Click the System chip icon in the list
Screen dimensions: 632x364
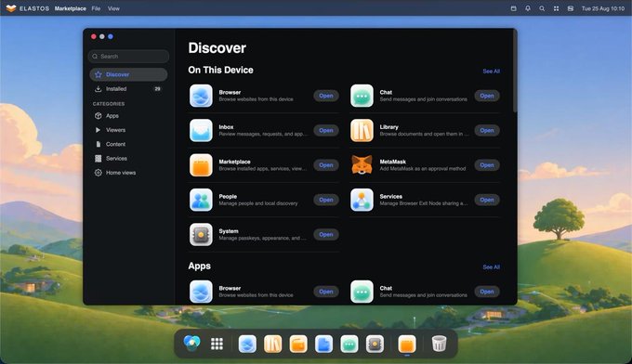(x=201, y=234)
